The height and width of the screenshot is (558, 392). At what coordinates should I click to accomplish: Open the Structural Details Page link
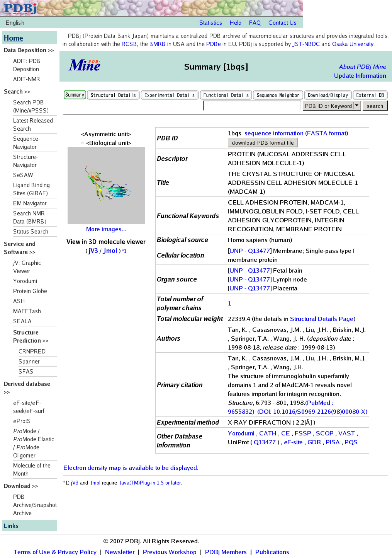point(322,319)
